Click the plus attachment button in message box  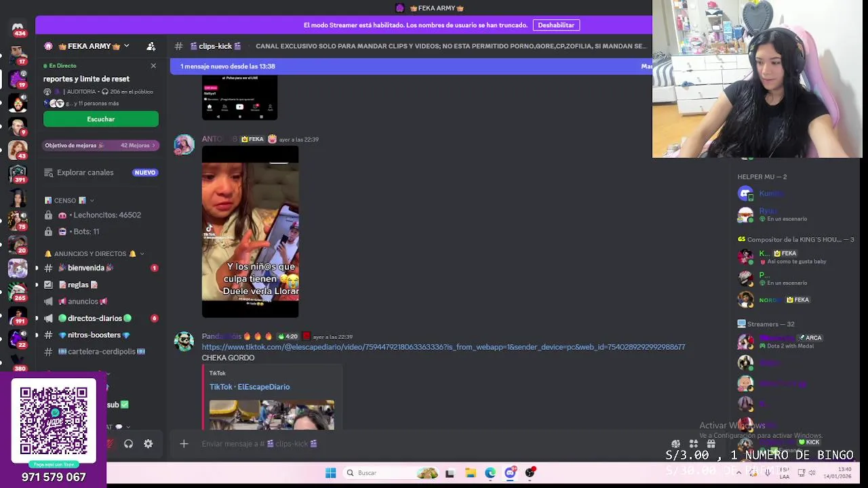tap(184, 444)
